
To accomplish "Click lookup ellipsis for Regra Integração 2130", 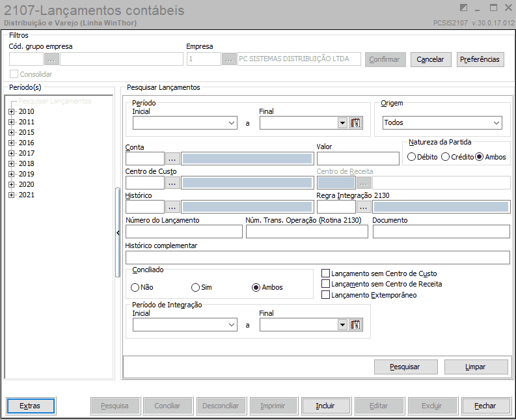I will [363, 207].
